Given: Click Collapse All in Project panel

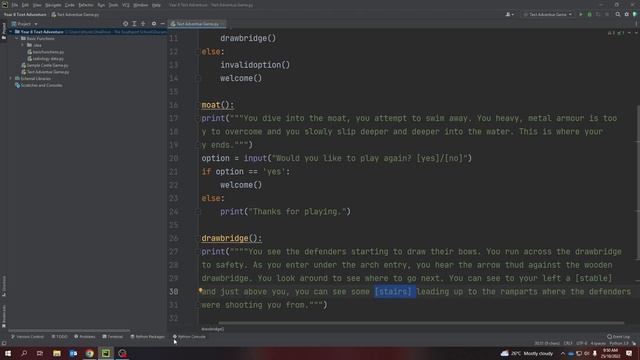Looking at the screenshot, I should 143,24.
